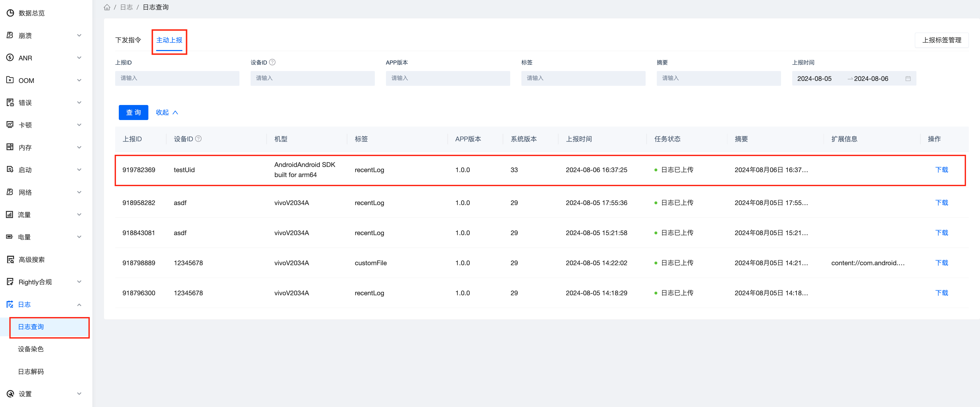The width and height of the screenshot is (980, 407).
Task: Open 高级搜索 menu item
Action: 32,260
